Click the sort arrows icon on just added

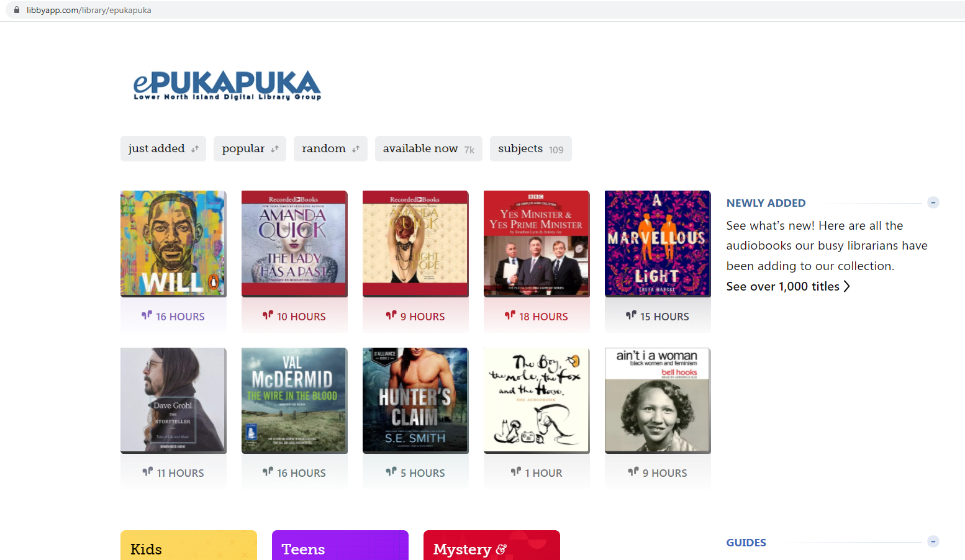click(x=194, y=149)
